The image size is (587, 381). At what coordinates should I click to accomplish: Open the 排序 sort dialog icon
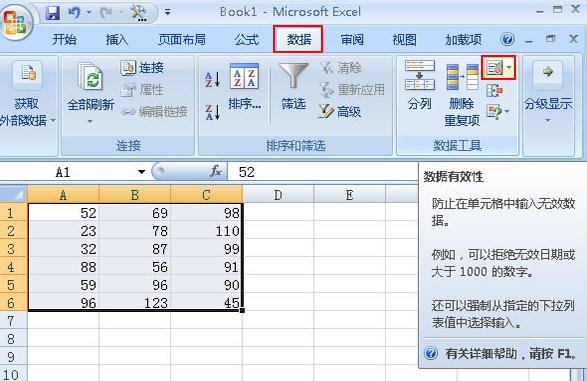(x=244, y=87)
